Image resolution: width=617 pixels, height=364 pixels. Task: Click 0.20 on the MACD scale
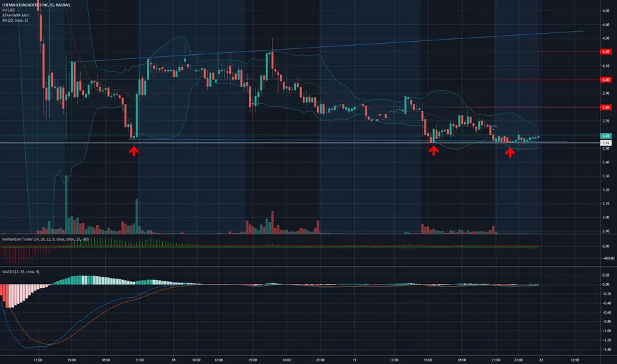(606, 275)
